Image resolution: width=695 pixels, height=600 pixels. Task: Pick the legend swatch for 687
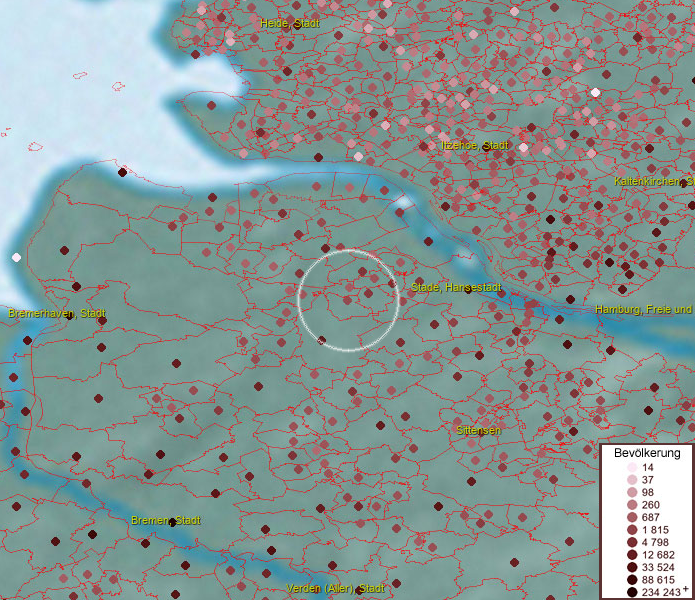(x=632, y=517)
